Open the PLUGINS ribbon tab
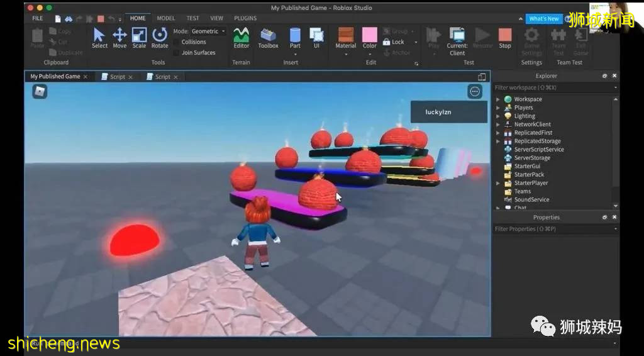The width and height of the screenshot is (644, 356). [245, 18]
